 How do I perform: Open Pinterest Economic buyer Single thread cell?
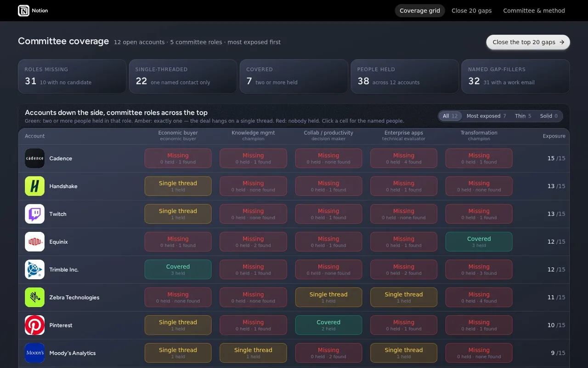point(178,325)
